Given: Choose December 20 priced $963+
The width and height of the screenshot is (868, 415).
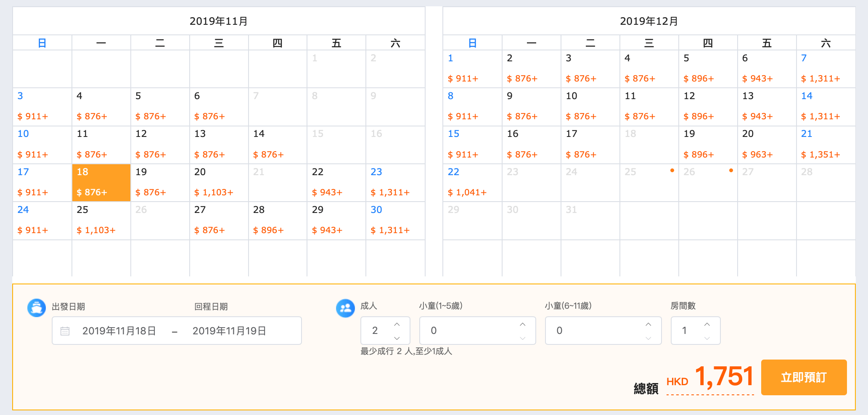Looking at the screenshot, I should coord(767,144).
